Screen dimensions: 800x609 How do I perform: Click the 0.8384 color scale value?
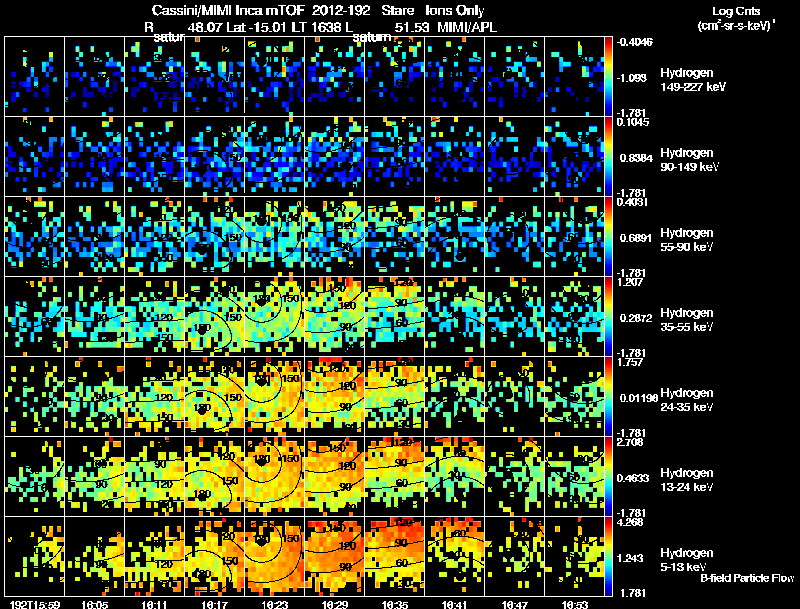pos(636,158)
